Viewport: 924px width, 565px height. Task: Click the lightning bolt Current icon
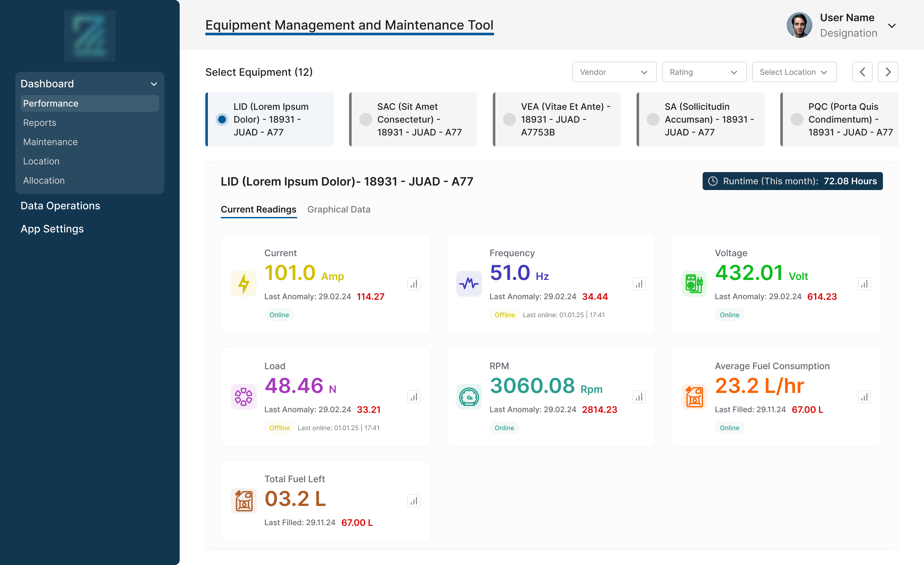tap(244, 284)
